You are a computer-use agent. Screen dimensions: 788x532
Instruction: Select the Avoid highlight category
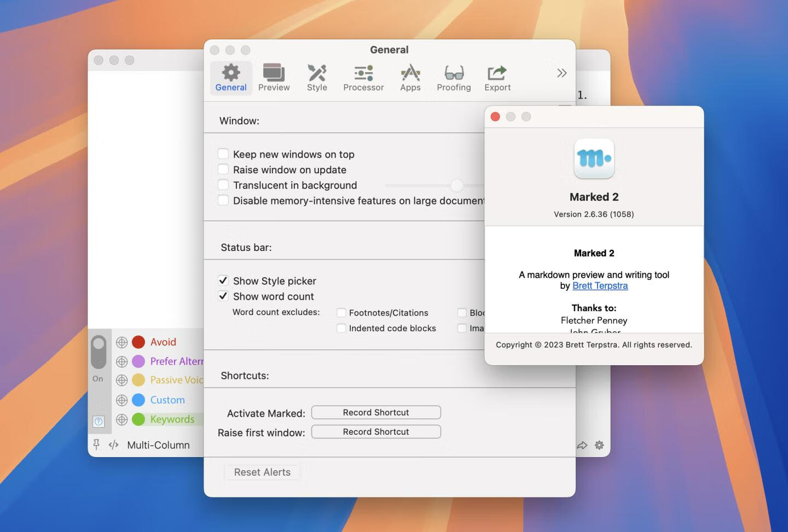pyautogui.click(x=163, y=342)
